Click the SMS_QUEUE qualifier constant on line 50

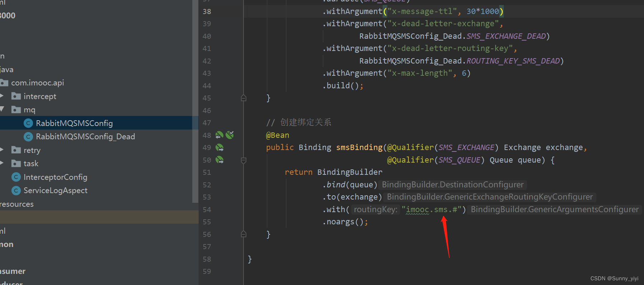[459, 160]
